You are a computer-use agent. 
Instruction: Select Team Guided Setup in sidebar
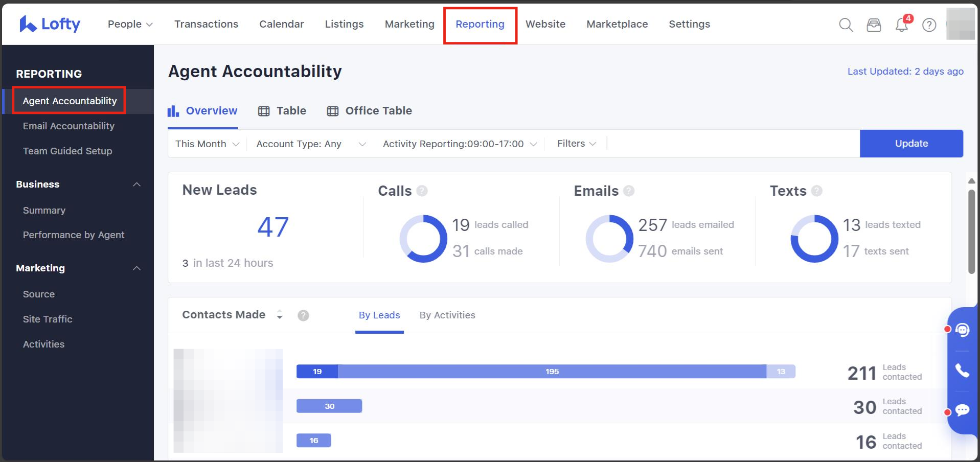(x=67, y=151)
